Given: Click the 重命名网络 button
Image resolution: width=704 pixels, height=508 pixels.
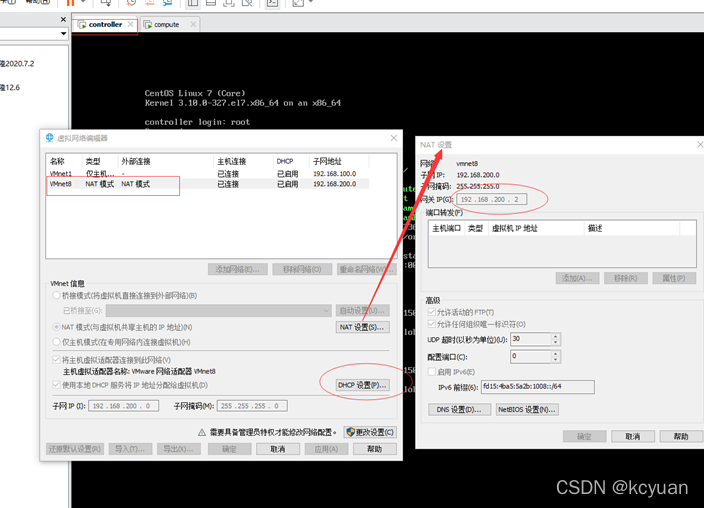Looking at the screenshot, I should tap(366, 269).
